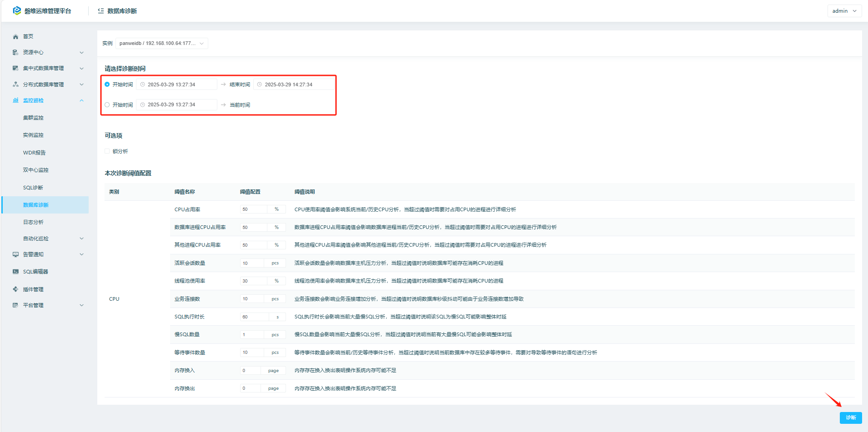Click the 线程池使用率 threshold input

tap(254, 281)
